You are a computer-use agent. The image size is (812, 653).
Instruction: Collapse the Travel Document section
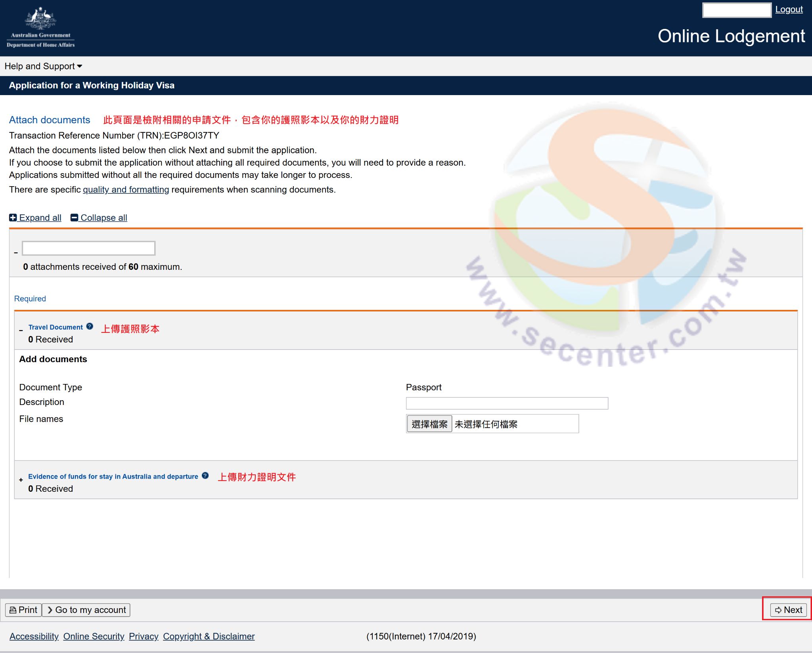(x=21, y=330)
